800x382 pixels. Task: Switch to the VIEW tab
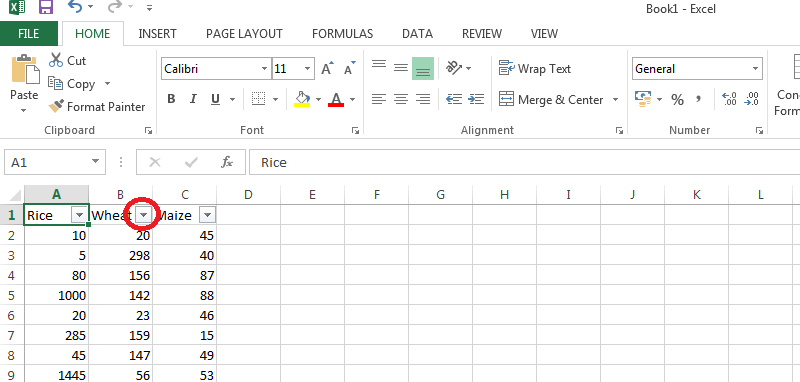pos(544,34)
